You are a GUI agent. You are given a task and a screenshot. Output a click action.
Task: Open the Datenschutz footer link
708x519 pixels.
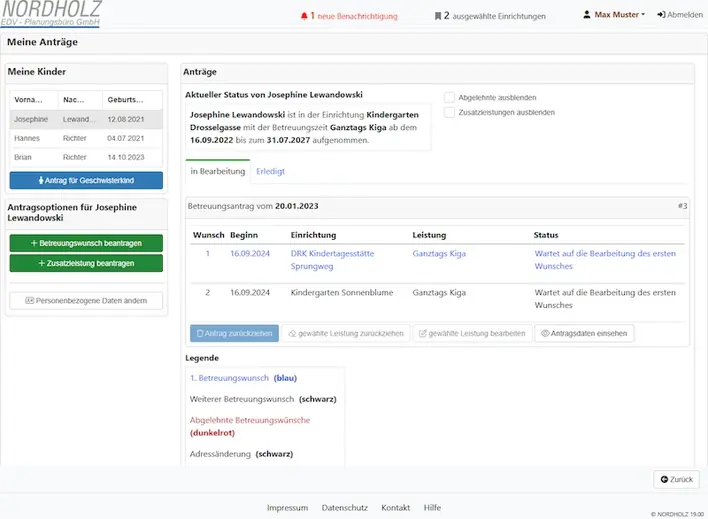344,508
